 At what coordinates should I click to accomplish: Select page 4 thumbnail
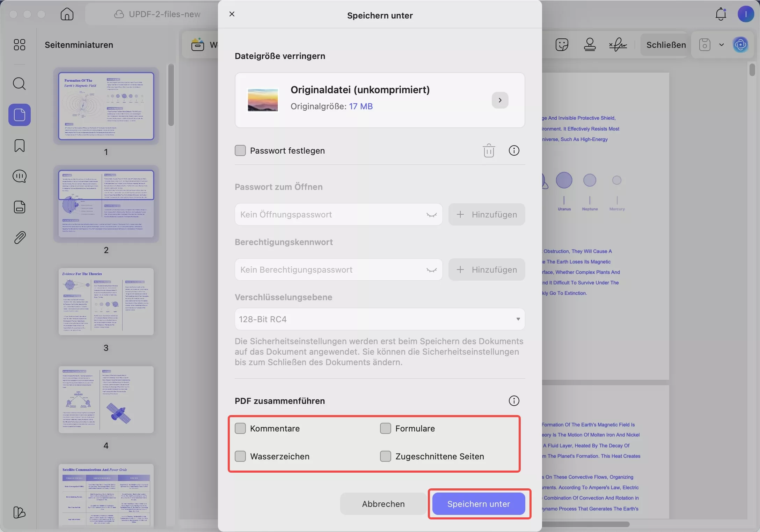click(x=106, y=399)
